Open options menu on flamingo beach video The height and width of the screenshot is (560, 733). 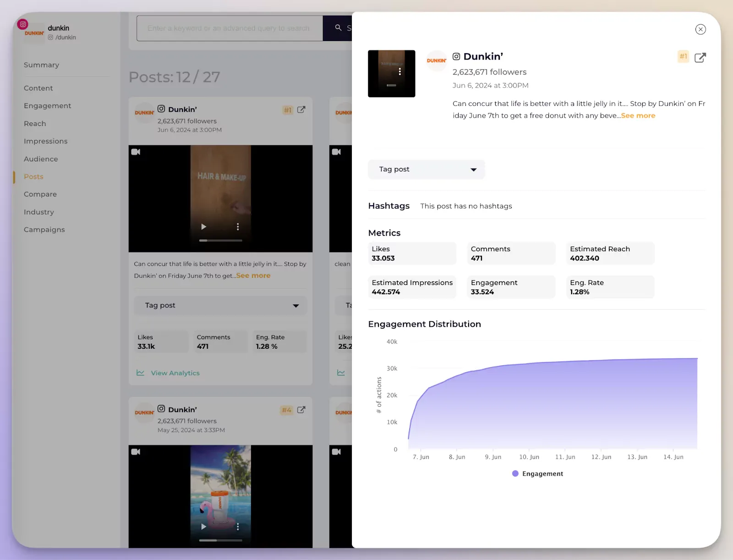click(237, 527)
